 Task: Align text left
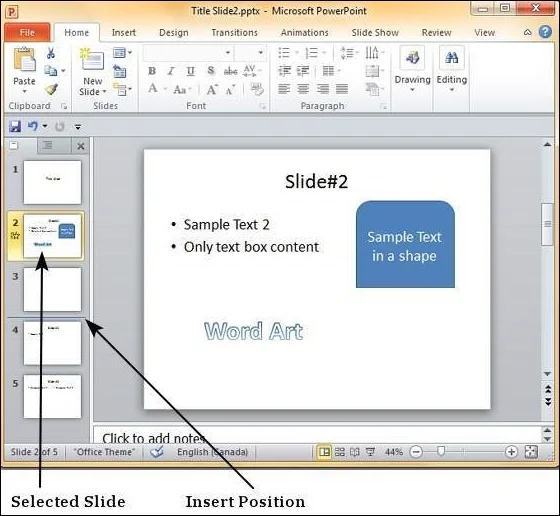tap(284, 89)
